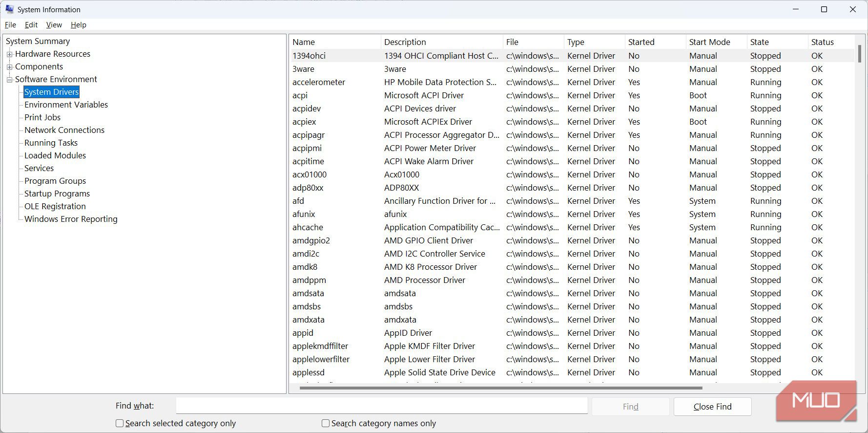The image size is (868, 433).
Task: Open the Help menu
Action: click(x=78, y=25)
